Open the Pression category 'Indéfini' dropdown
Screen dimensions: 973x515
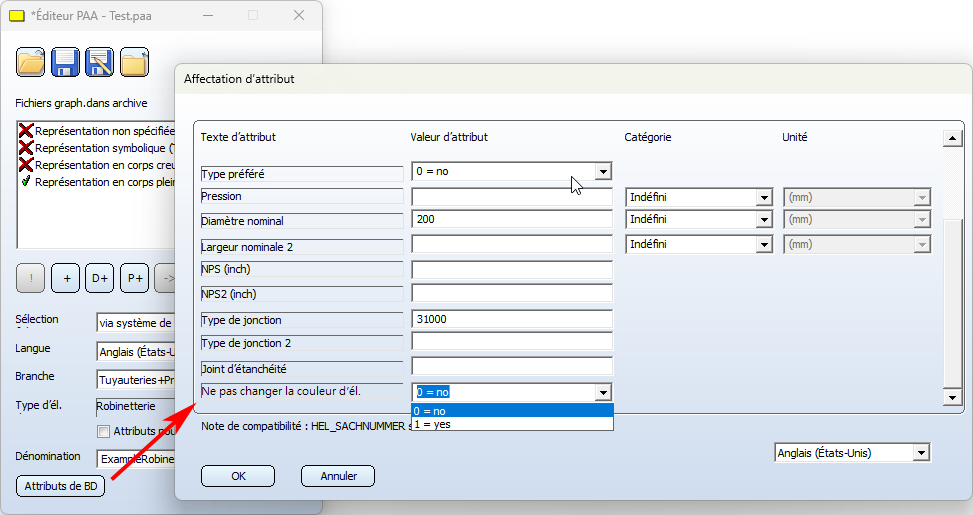pyautogui.click(x=763, y=197)
